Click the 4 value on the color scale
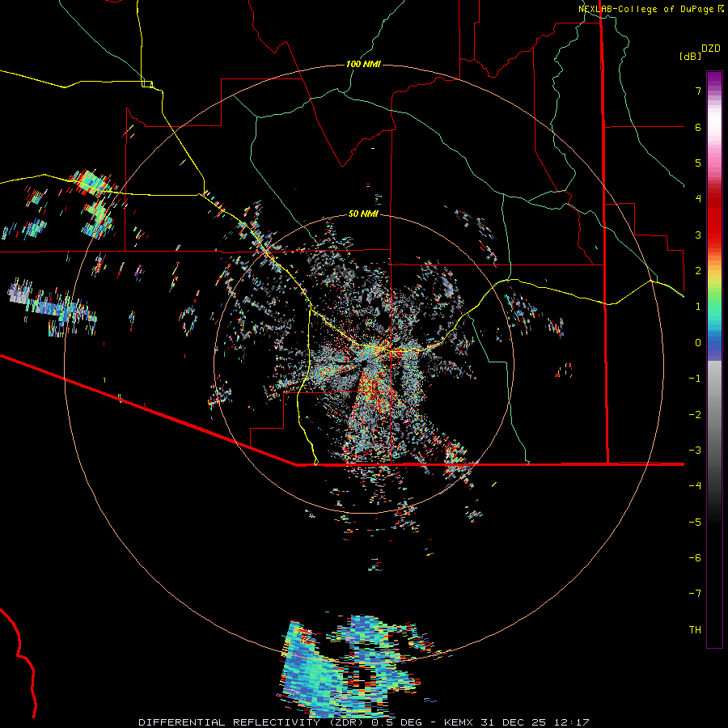 coord(698,199)
